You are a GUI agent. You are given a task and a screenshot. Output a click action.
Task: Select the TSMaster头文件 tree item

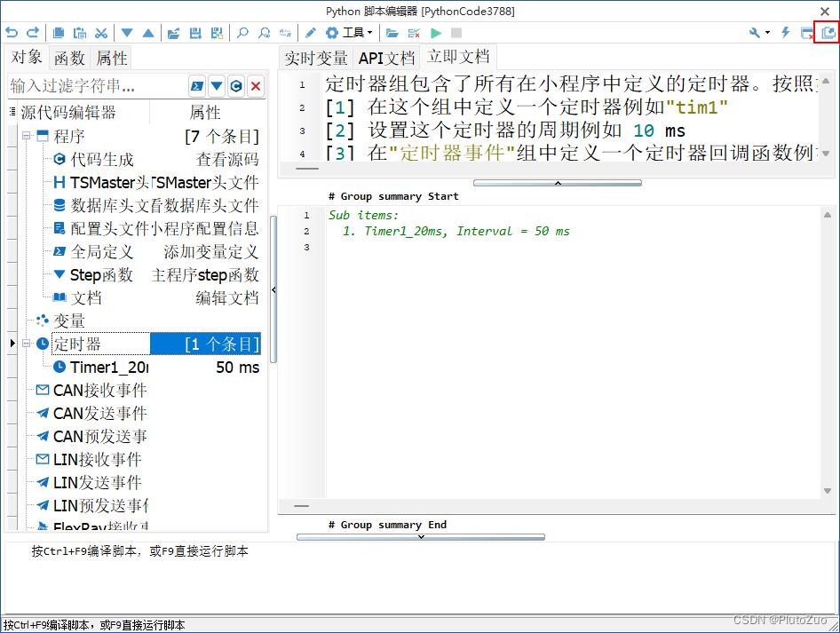coord(102,182)
